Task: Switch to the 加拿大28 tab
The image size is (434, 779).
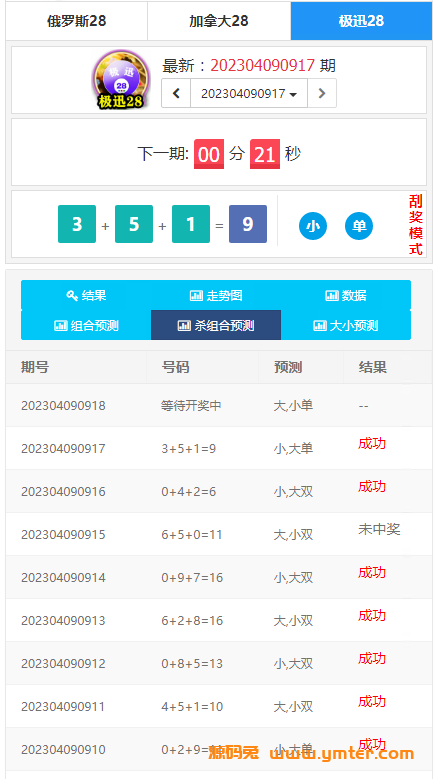Action: pos(219,21)
